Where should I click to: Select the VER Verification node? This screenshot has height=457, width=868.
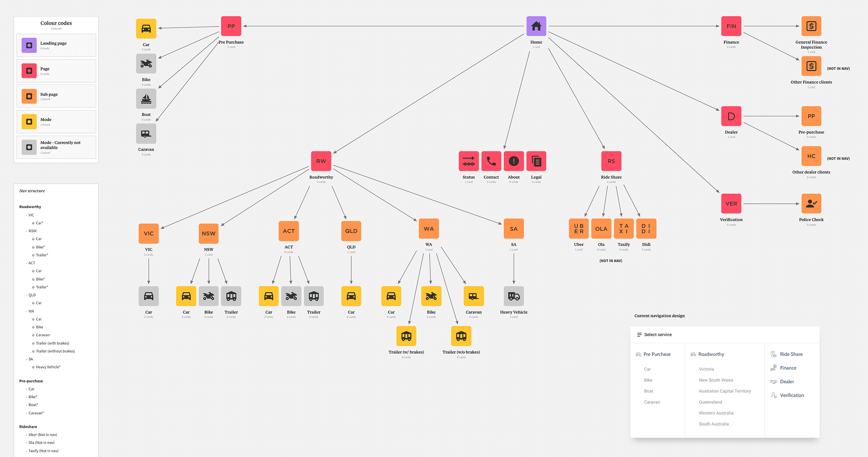tap(731, 203)
